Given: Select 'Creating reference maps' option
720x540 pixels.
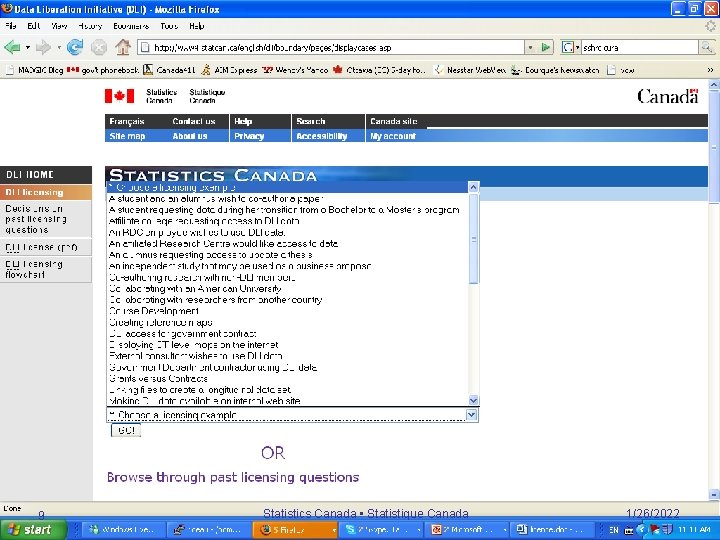Looking at the screenshot, I should tap(288, 322).
